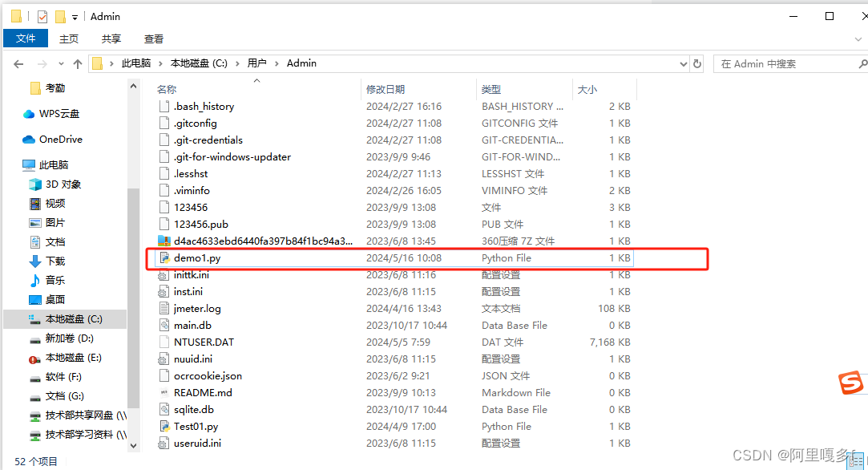This screenshot has height=470, width=868.
Task: Open the address bar history dropdown
Action: (x=683, y=63)
